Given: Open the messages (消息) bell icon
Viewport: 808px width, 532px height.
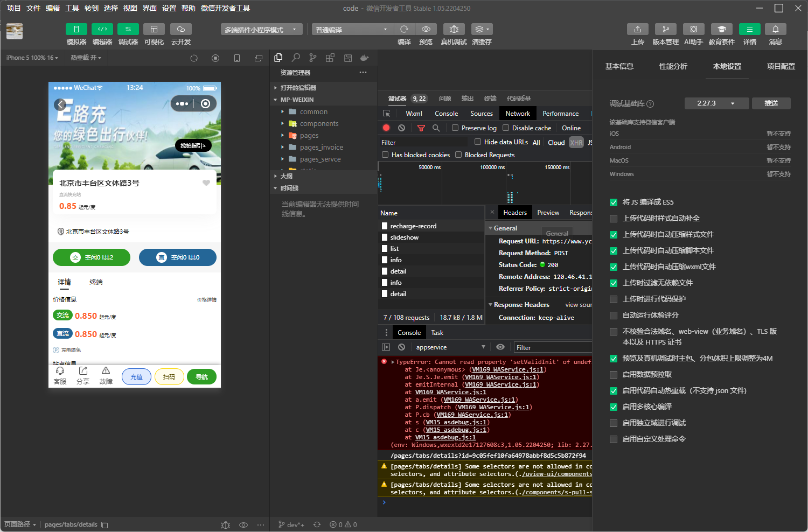Looking at the screenshot, I should click(x=776, y=29).
